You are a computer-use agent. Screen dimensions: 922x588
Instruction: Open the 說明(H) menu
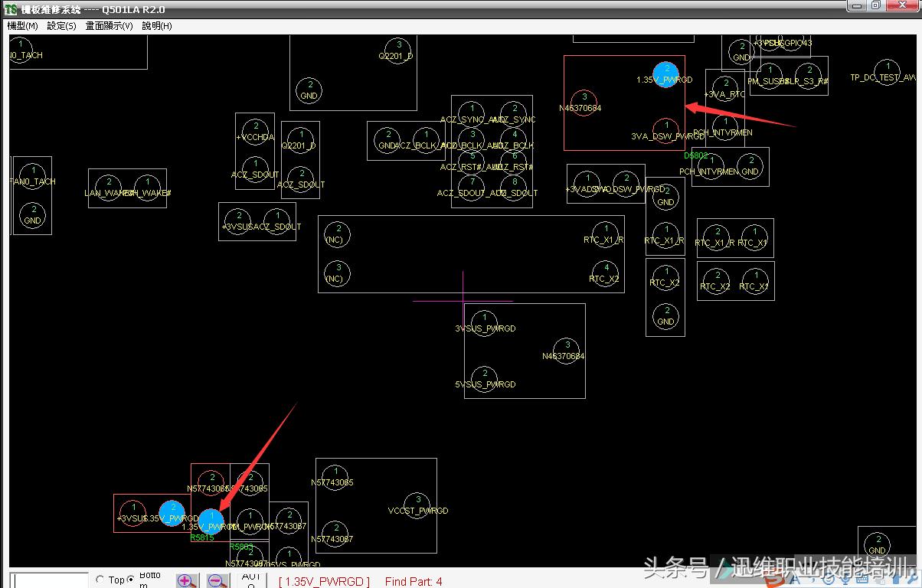click(157, 25)
